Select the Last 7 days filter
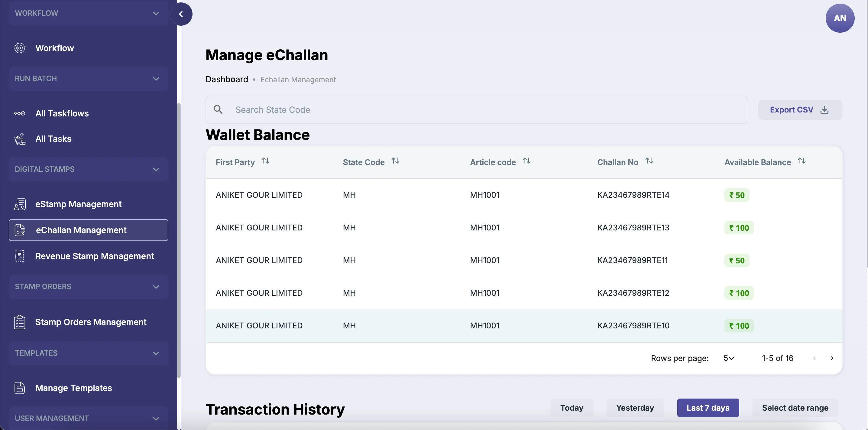 [x=708, y=408]
